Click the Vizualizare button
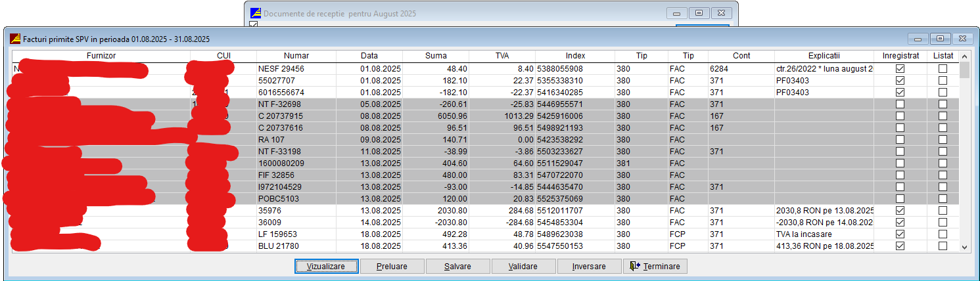Screen dimensions: 980x281 pos(326,267)
